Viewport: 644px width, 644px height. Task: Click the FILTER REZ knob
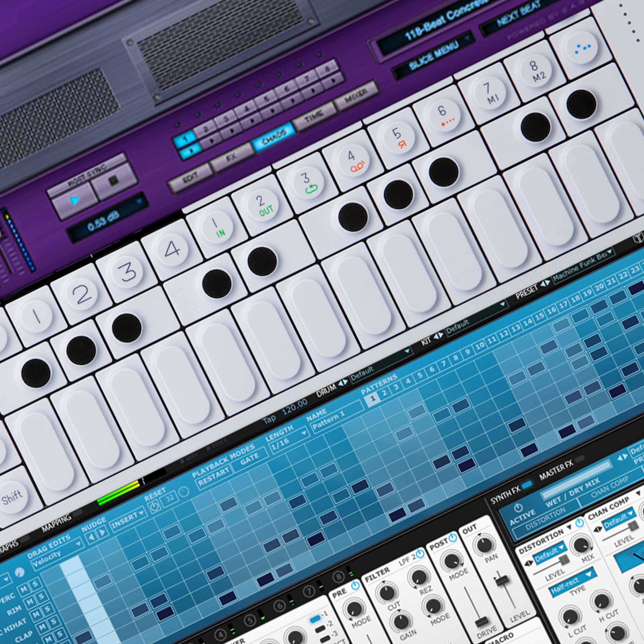419,577
